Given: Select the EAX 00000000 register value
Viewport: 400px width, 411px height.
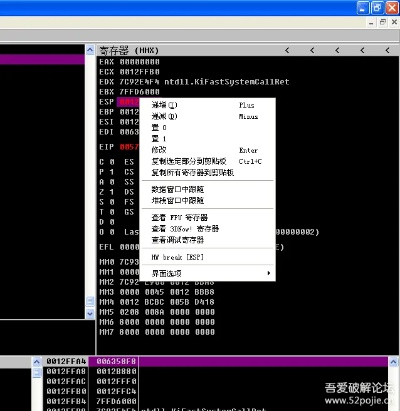Looking at the screenshot, I should [x=140, y=62].
